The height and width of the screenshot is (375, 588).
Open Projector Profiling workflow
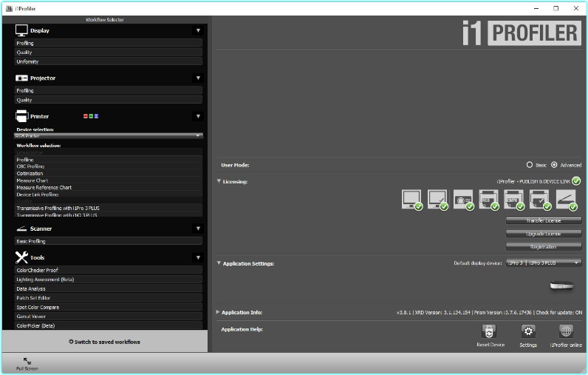tap(109, 90)
